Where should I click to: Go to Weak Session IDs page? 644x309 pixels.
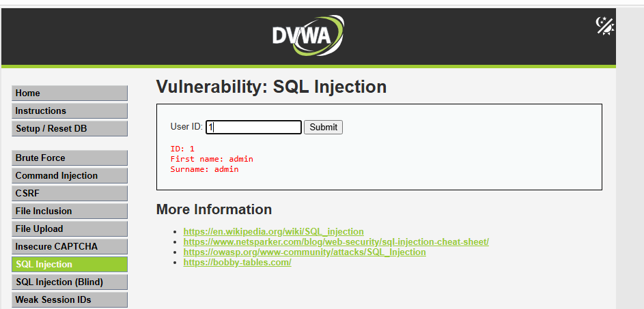70,300
